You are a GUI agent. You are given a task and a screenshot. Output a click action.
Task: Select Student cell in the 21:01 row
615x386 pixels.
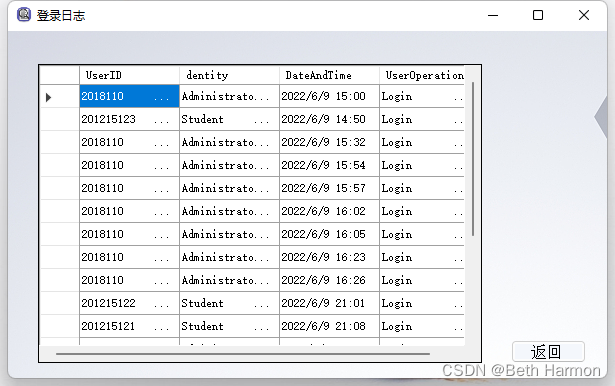click(x=229, y=303)
